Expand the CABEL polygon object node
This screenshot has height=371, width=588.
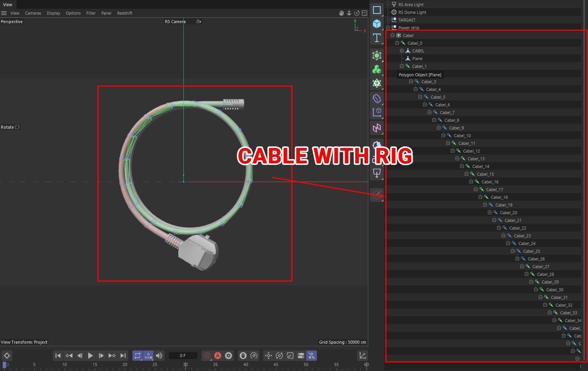tap(402, 51)
